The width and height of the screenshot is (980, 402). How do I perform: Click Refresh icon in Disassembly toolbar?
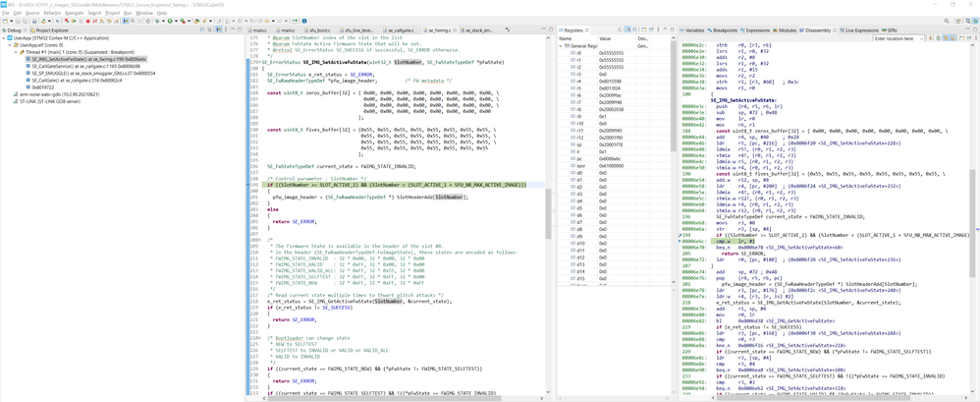931,38
